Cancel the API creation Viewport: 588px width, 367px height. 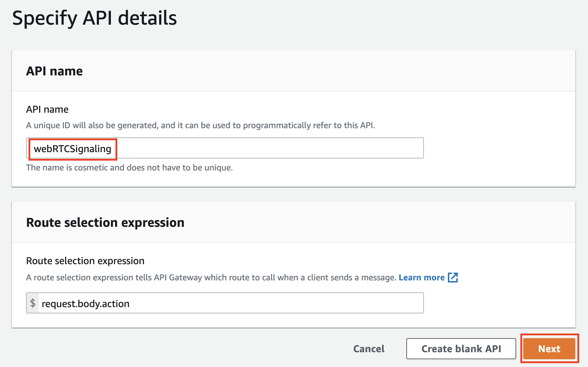pyautogui.click(x=369, y=349)
